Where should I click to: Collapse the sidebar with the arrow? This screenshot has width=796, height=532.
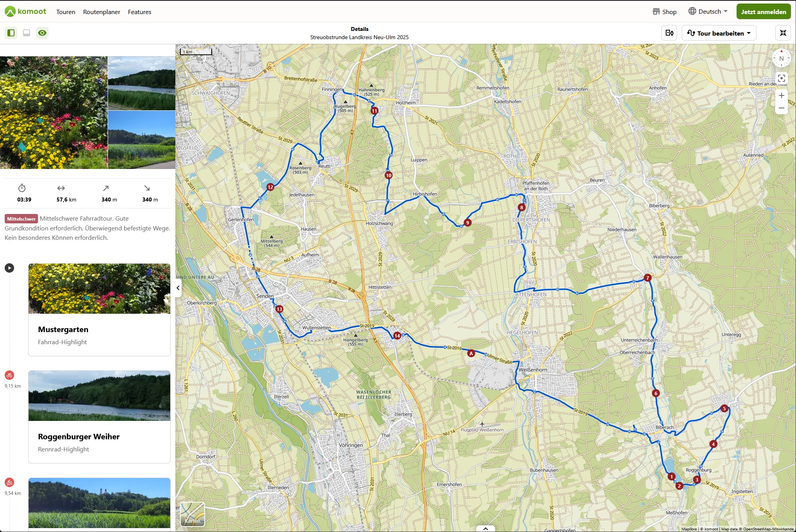178,288
